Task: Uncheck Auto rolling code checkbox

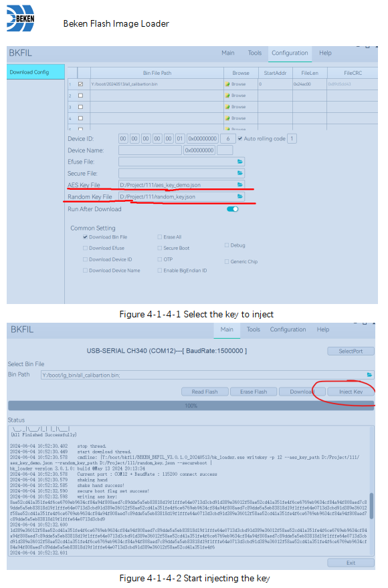Action: [x=240, y=139]
